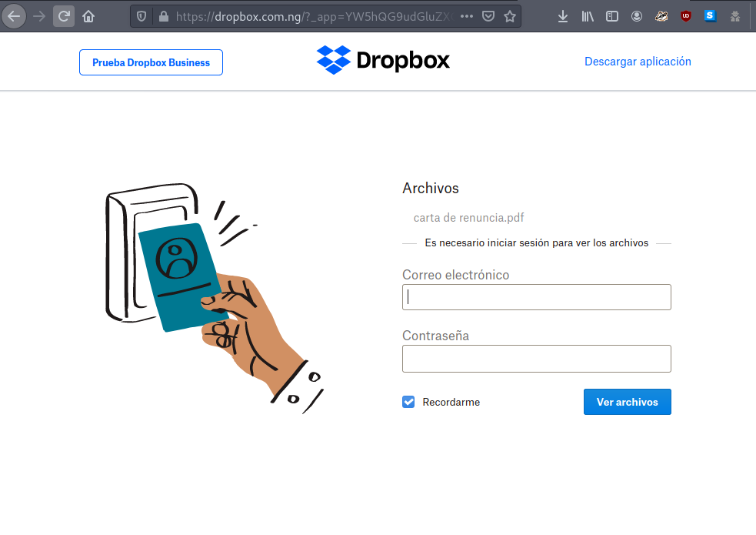Image resolution: width=756 pixels, height=535 pixels.
Task: Click the Archivos heading
Action: 431,188
